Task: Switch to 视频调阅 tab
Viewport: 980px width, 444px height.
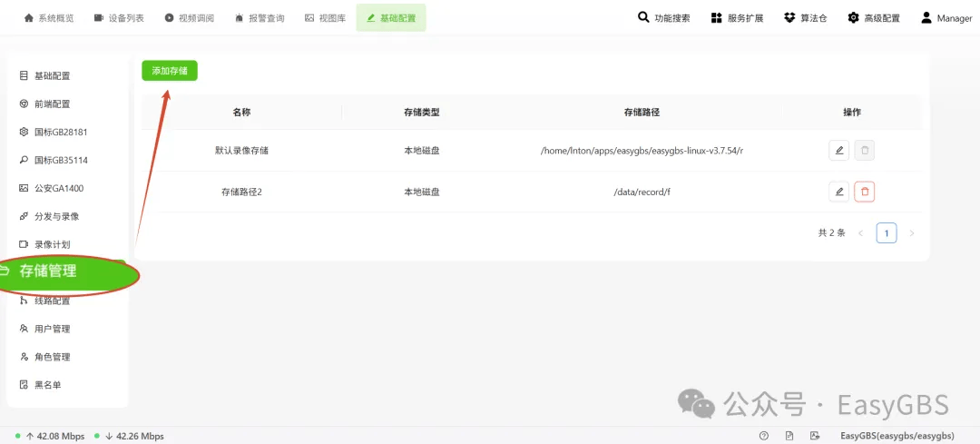Action: pyautogui.click(x=190, y=18)
